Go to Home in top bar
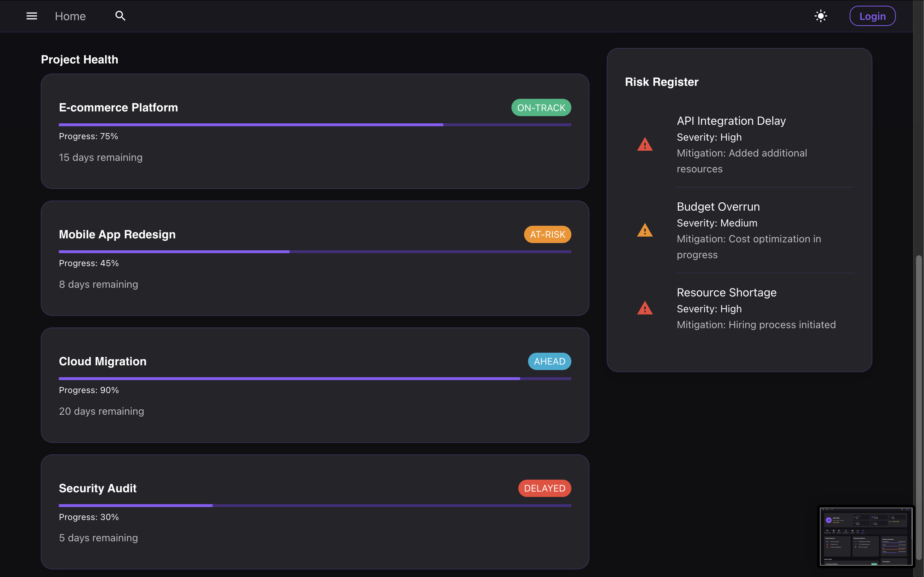This screenshot has height=577, width=924. pos(70,16)
